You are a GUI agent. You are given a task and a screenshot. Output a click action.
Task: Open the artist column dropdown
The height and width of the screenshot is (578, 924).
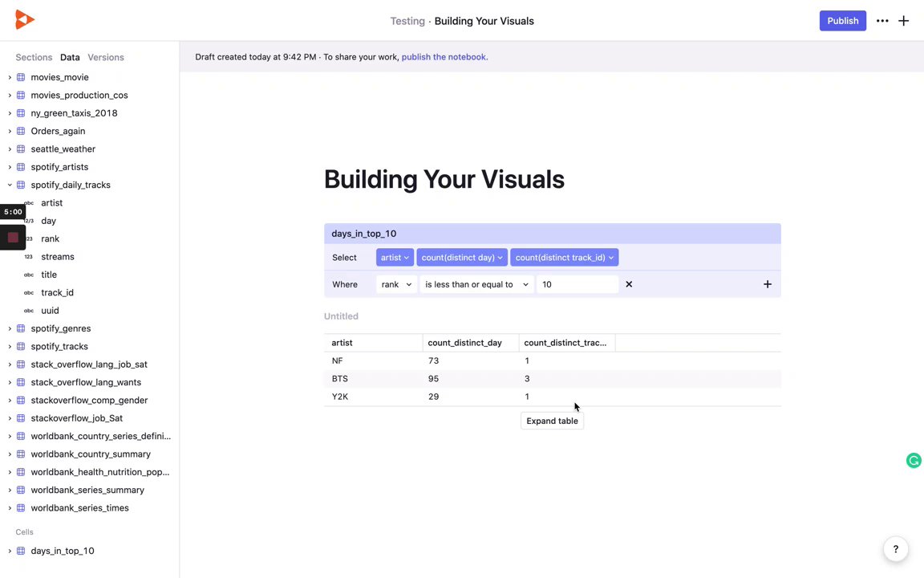point(395,258)
